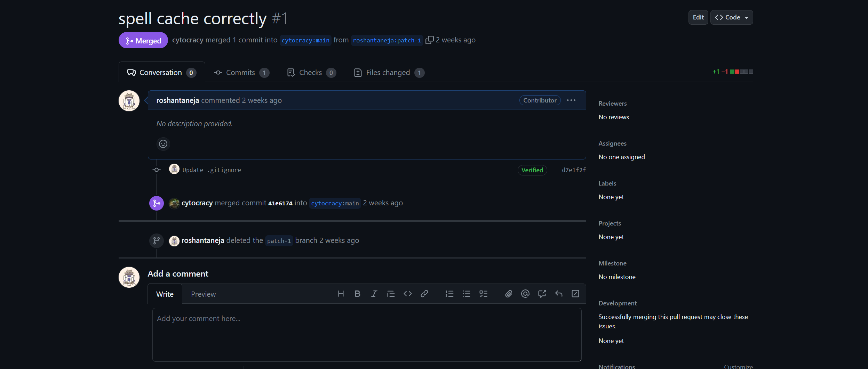Focus the Add your comment text area

(x=367, y=335)
